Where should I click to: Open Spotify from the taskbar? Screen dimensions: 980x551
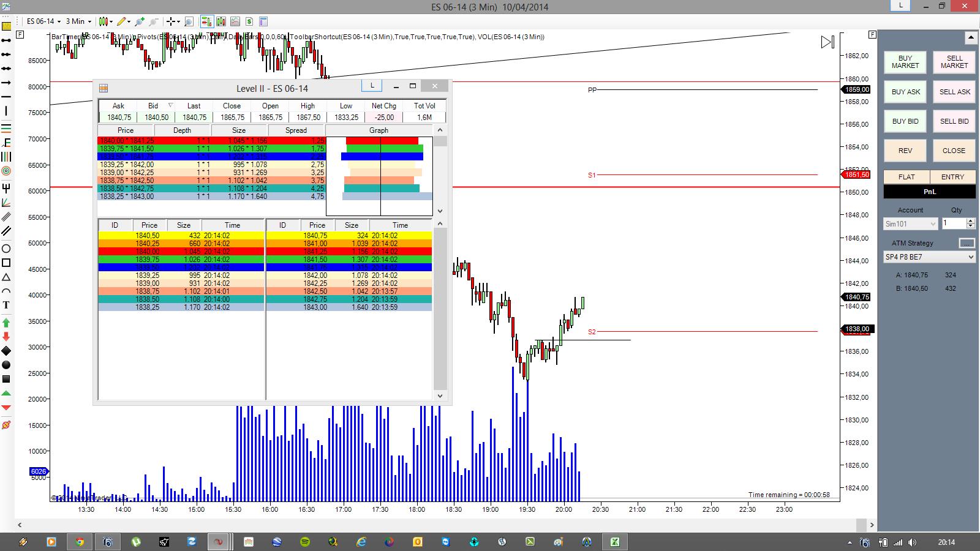coord(304,542)
